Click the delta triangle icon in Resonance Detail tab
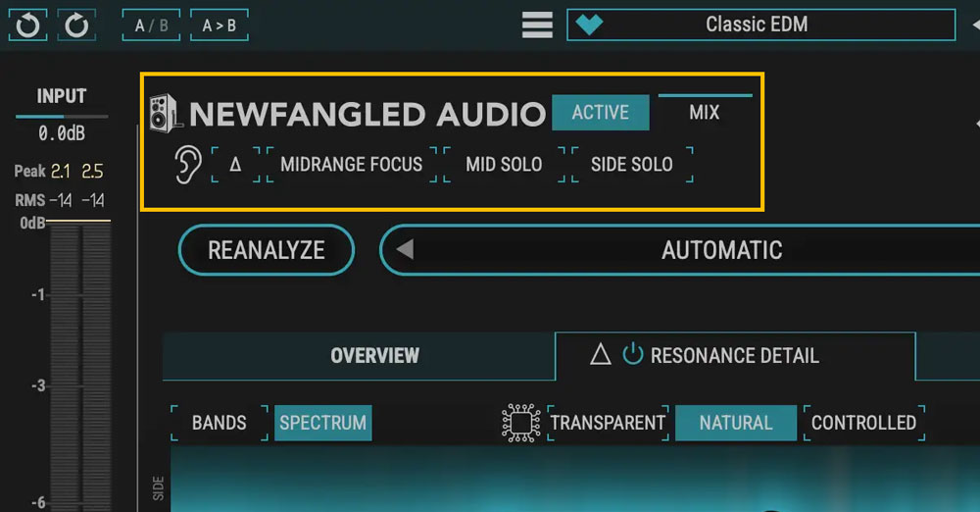This screenshot has height=512, width=980. pyautogui.click(x=601, y=355)
